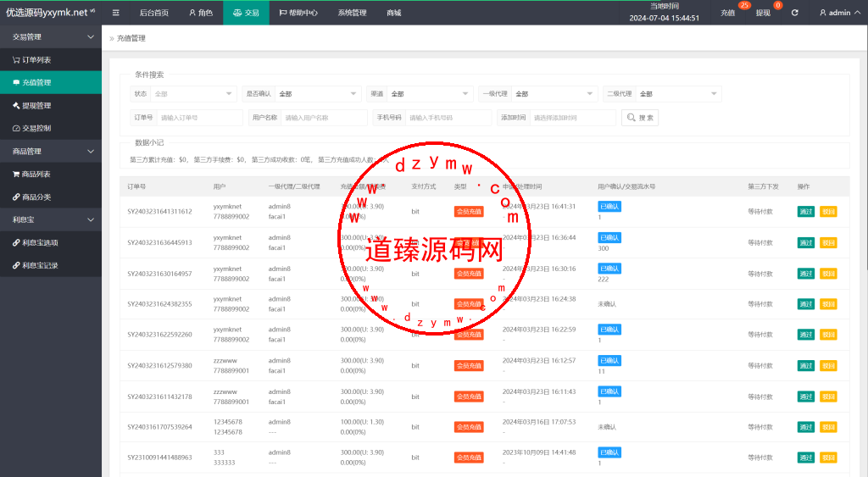Open the admin user menu
The width and height of the screenshot is (868, 477).
tap(839, 13)
